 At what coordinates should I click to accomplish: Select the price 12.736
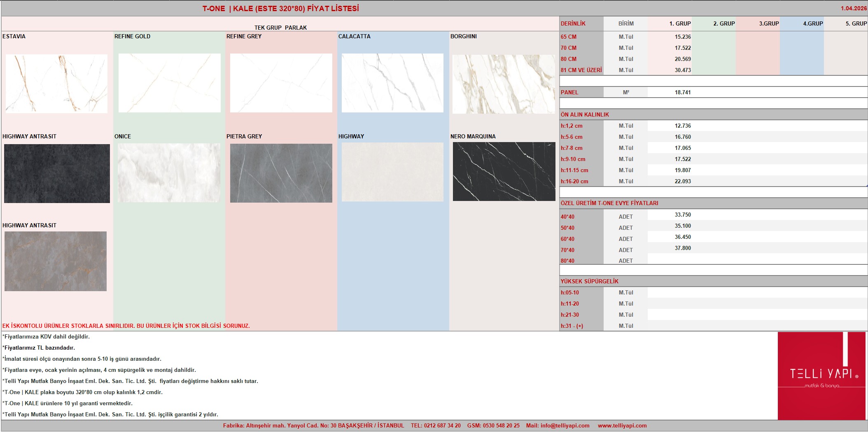tap(683, 126)
